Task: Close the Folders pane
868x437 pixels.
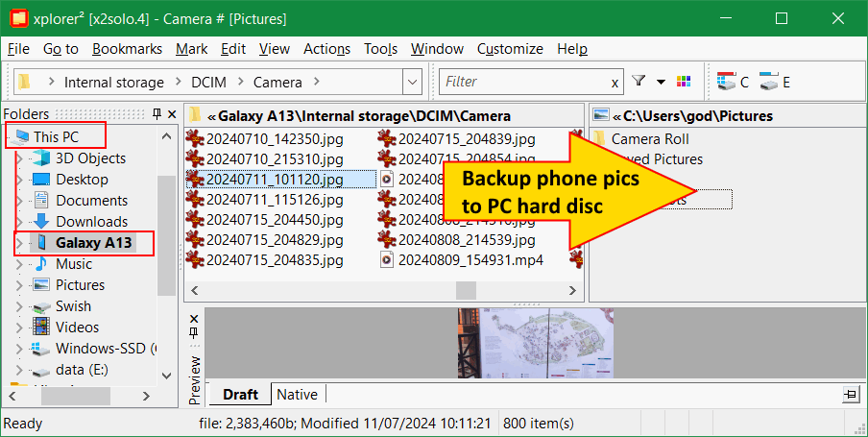Action: [172, 114]
